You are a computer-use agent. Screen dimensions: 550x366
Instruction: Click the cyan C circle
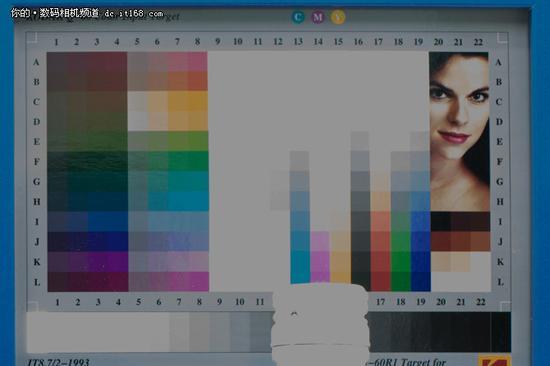298,16
